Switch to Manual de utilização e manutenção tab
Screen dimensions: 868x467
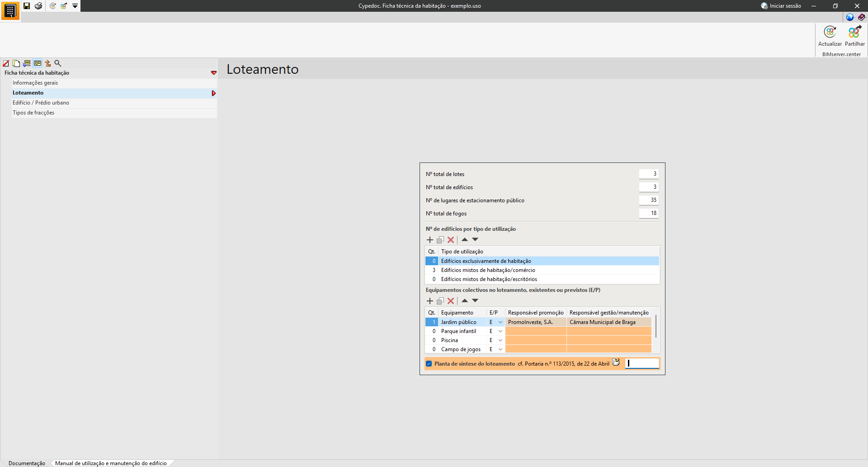coord(111,463)
